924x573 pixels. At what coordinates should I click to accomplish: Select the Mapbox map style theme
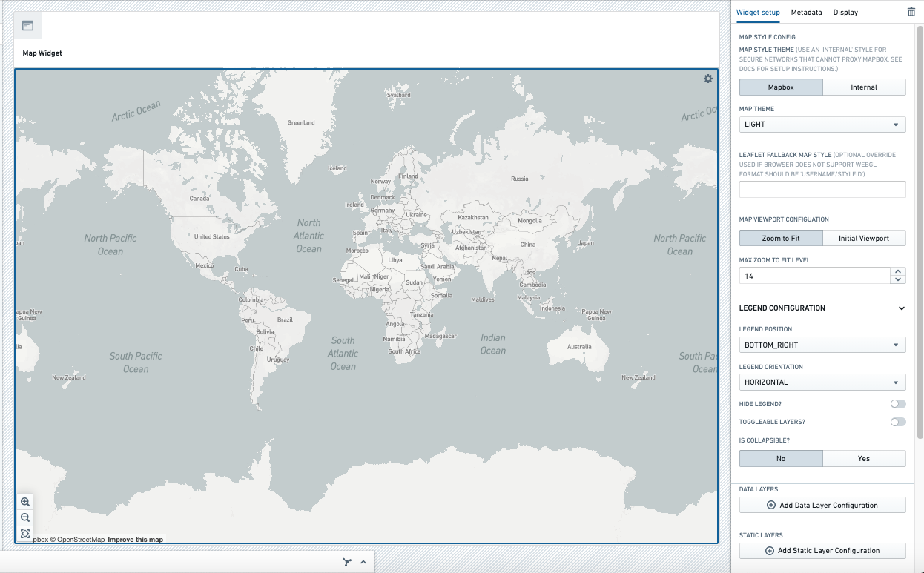[x=781, y=87]
